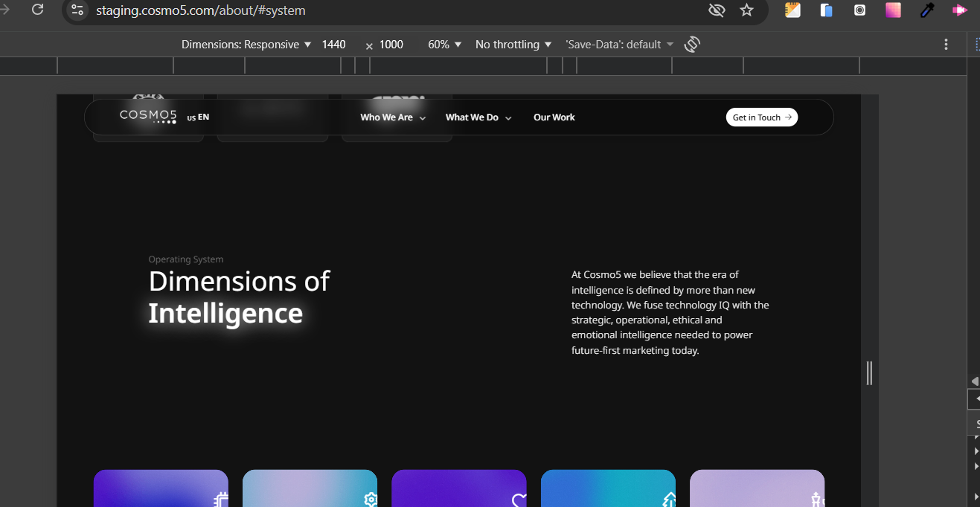Open the white circular-target extension icon
This screenshot has width=980, height=507.
click(x=859, y=10)
